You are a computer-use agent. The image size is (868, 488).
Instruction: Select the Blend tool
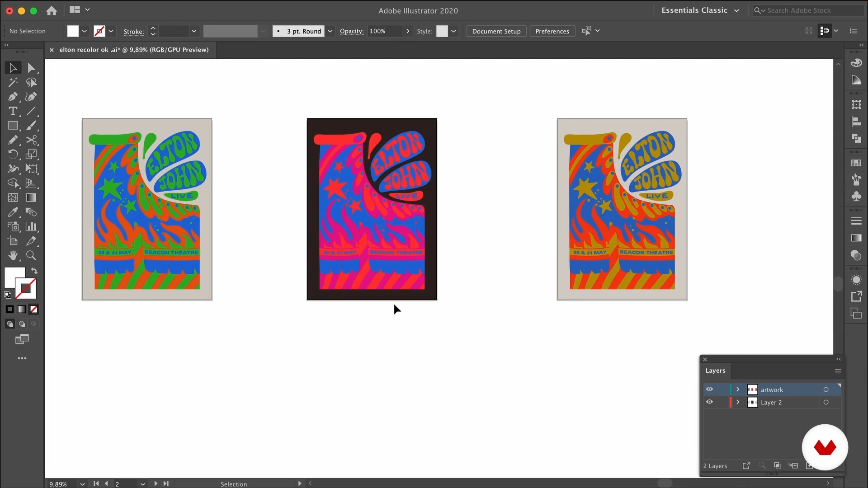pyautogui.click(x=31, y=212)
